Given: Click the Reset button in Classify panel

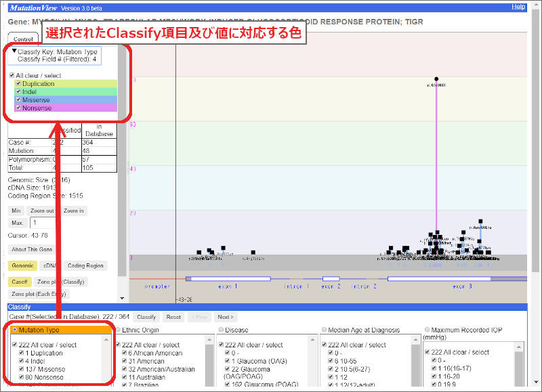Looking at the screenshot, I should point(173,317).
